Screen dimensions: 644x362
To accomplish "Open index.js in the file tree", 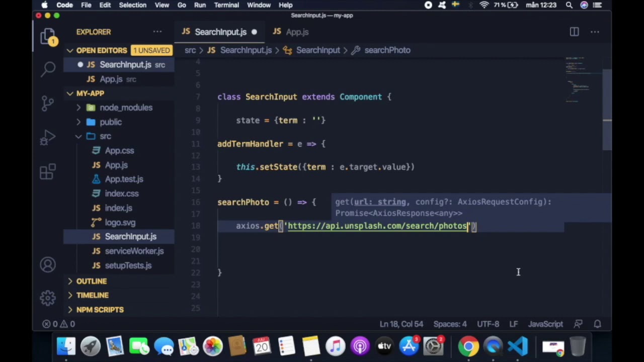I will pos(119,208).
